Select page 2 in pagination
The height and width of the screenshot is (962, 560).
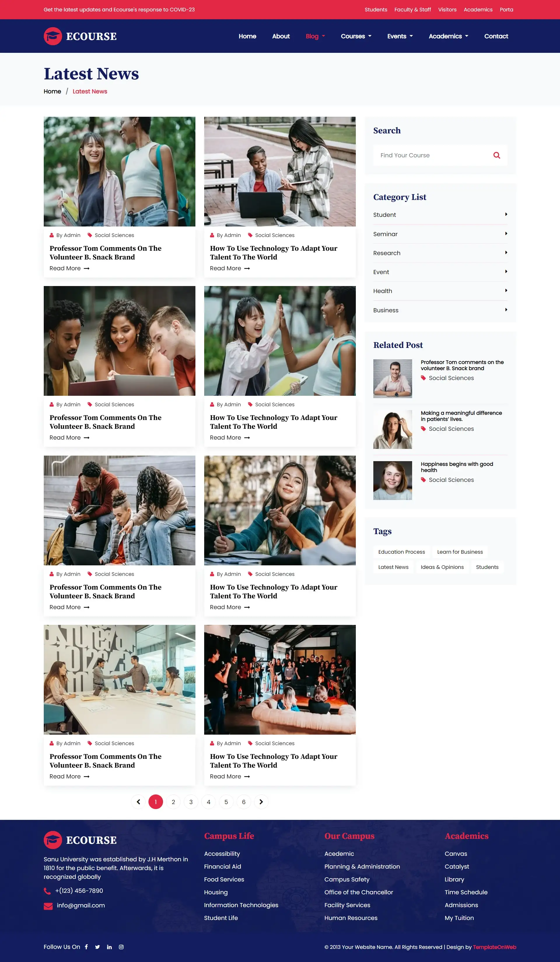[173, 802]
